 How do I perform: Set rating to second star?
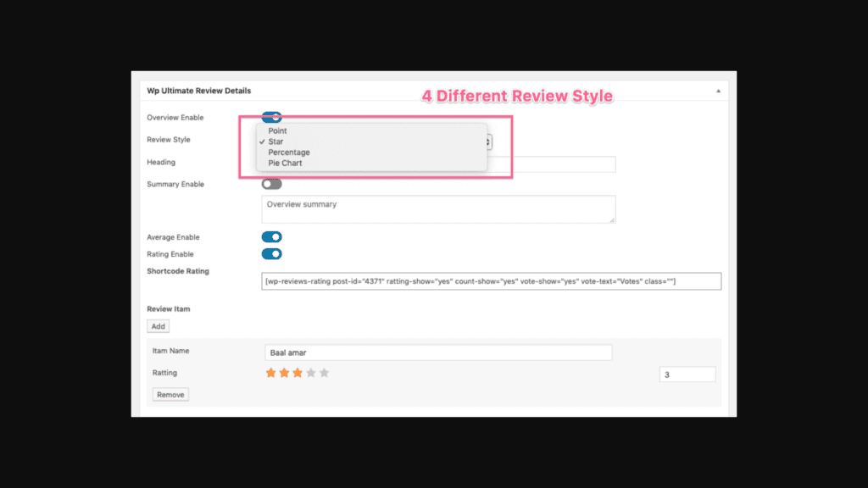click(x=284, y=373)
